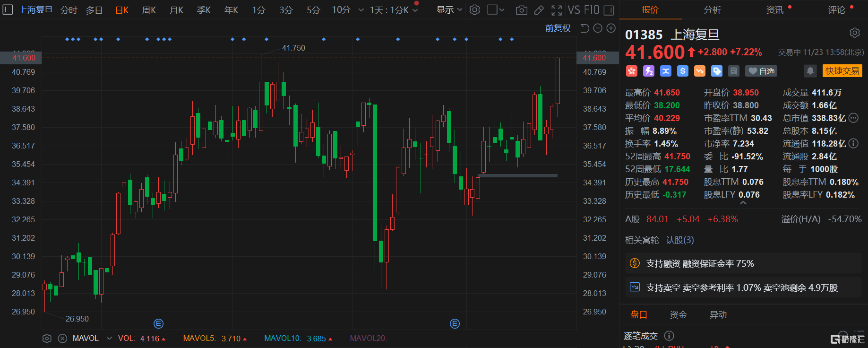Open chart layout square dropdown
Viewport: 868px width, 348px height.
[496, 10]
